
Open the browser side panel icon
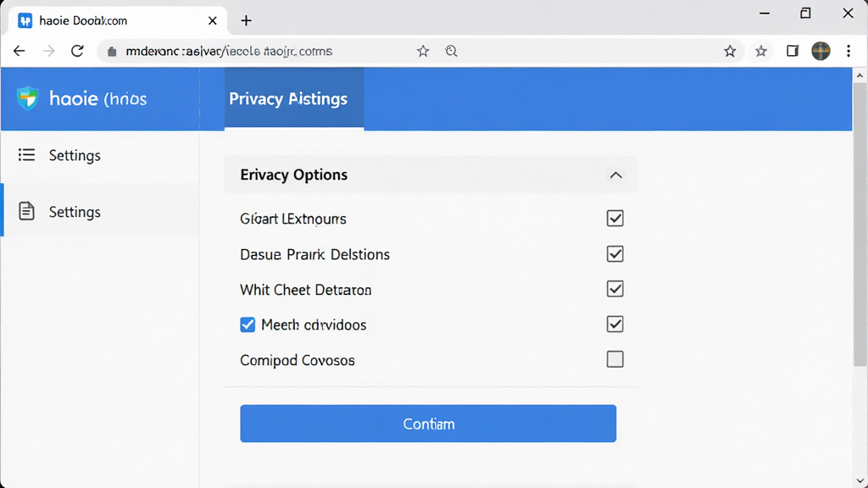coord(793,51)
